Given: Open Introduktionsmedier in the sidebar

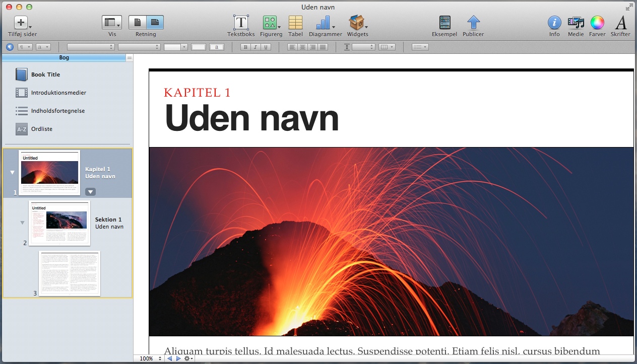Looking at the screenshot, I should point(58,93).
